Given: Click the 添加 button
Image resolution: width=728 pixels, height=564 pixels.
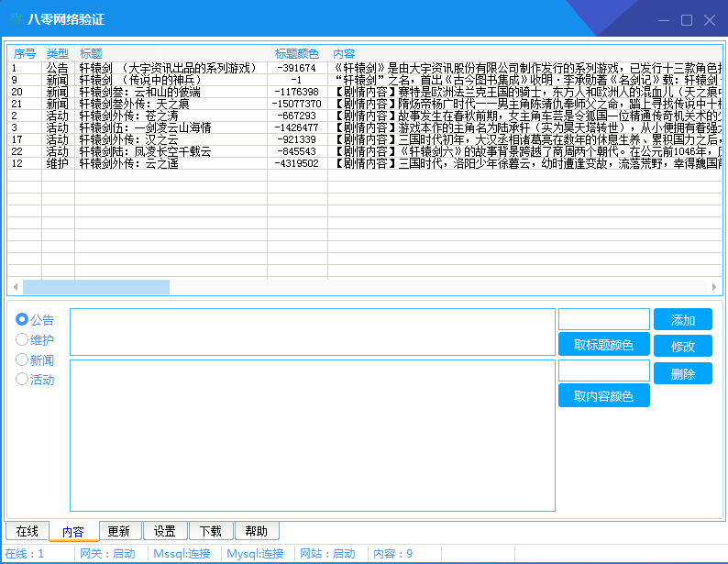Looking at the screenshot, I should (x=683, y=319).
